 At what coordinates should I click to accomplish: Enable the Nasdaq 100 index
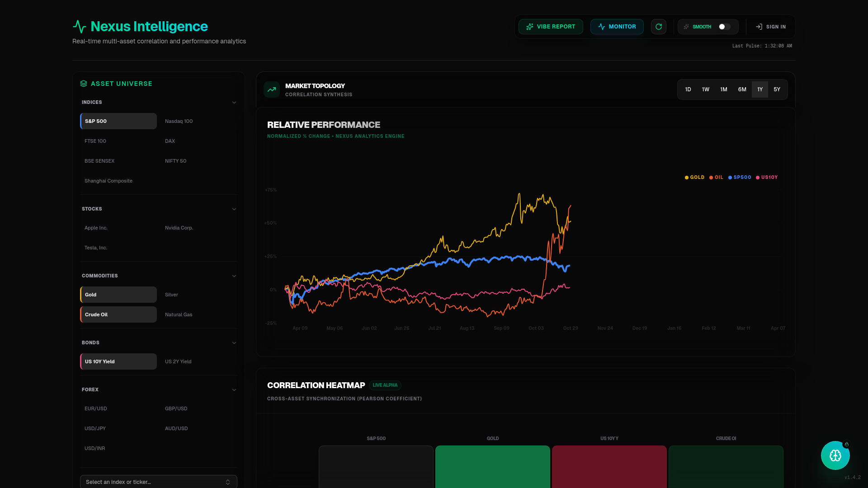[x=199, y=121]
